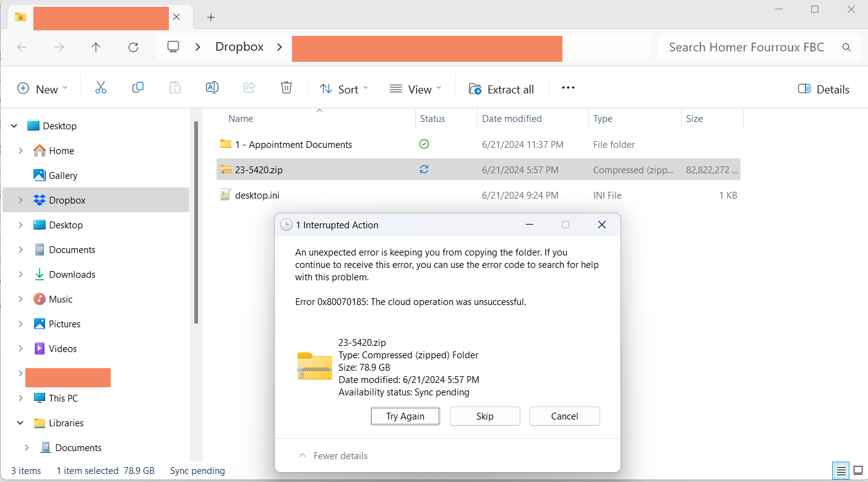Click the Rename icon in toolbar
This screenshot has width=868, height=482.
212,88
